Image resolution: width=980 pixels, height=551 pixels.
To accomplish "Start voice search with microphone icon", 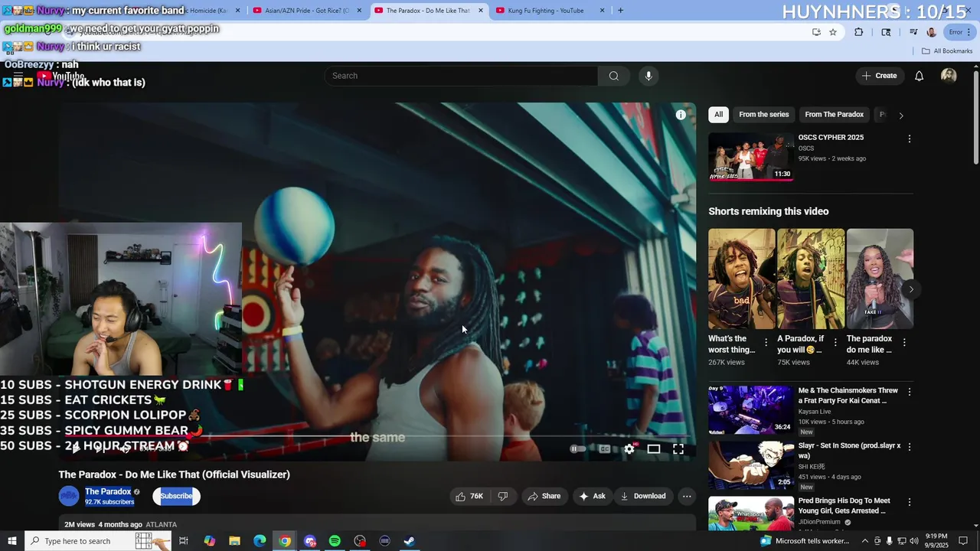I will 648,76.
